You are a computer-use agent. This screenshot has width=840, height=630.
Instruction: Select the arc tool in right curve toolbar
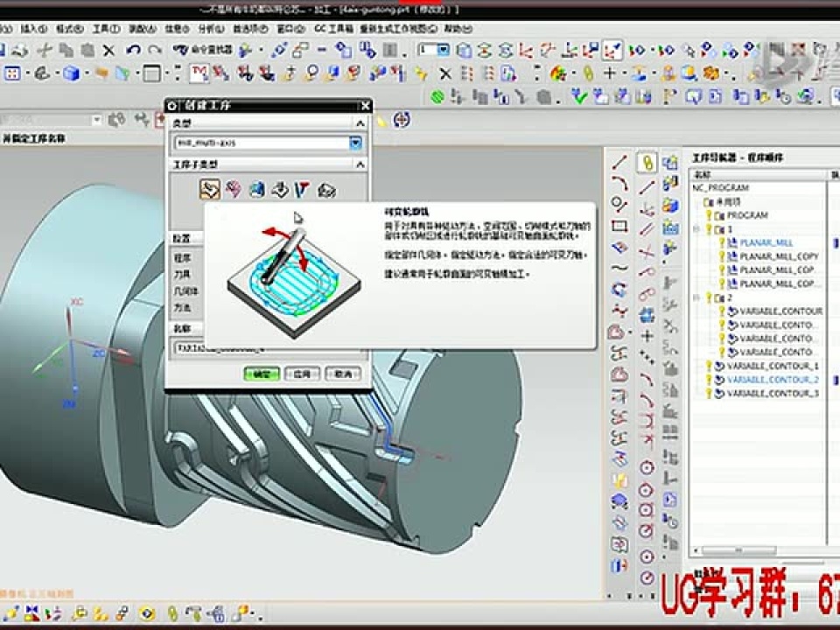(x=619, y=184)
